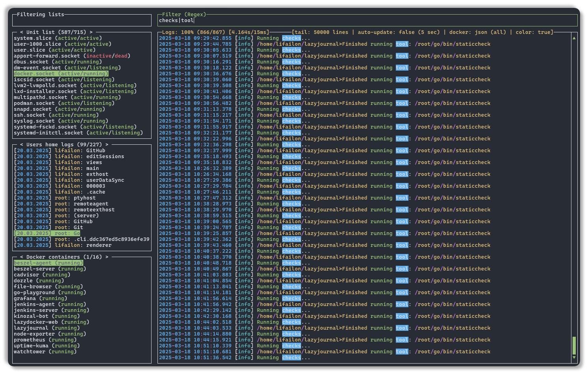This screenshot has width=588, height=375.
Task: Expand the Users home logs section
Action: pos(64,144)
